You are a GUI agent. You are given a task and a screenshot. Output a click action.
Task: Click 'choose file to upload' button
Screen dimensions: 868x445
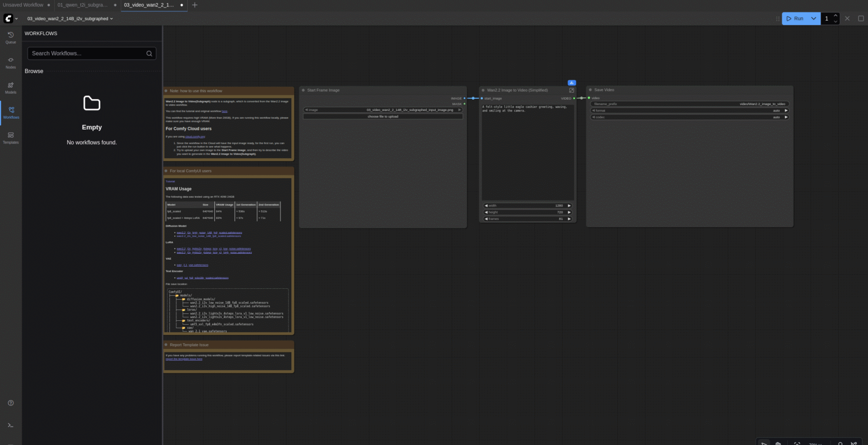point(382,117)
